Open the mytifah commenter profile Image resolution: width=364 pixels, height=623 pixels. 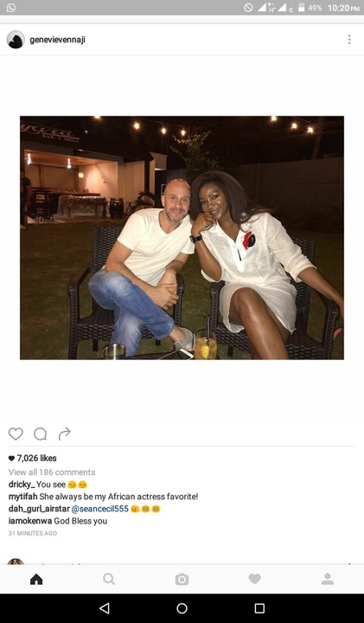tap(23, 497)
